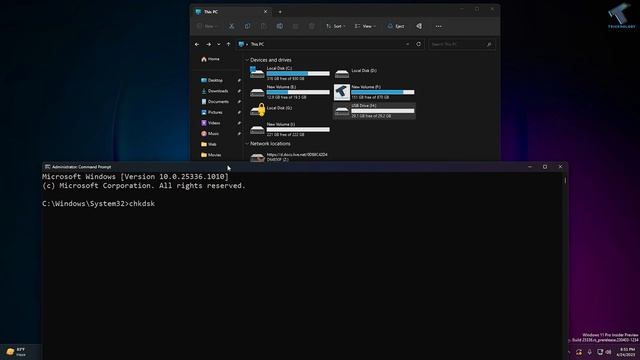This screenshot has height=360, width=640.
Task: Go up one level with the up arrow
Action: [229, 44]
